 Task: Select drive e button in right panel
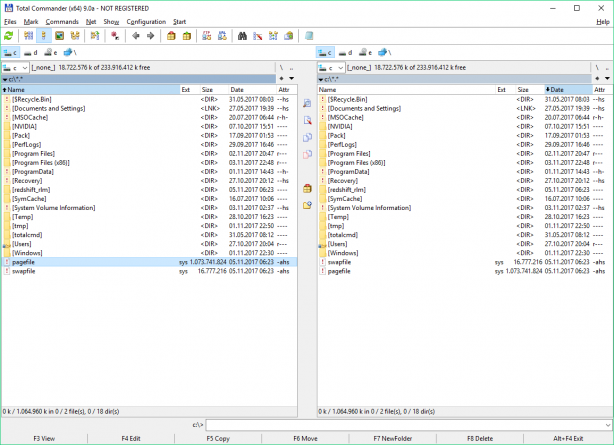pos(366,52)
